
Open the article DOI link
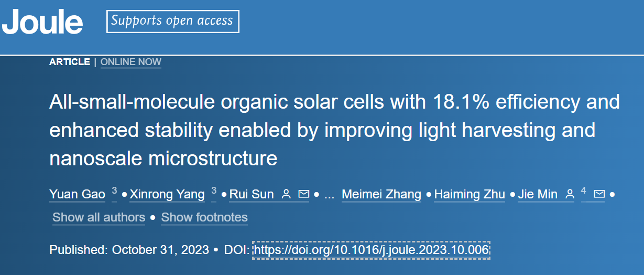(x=372, y=250)
